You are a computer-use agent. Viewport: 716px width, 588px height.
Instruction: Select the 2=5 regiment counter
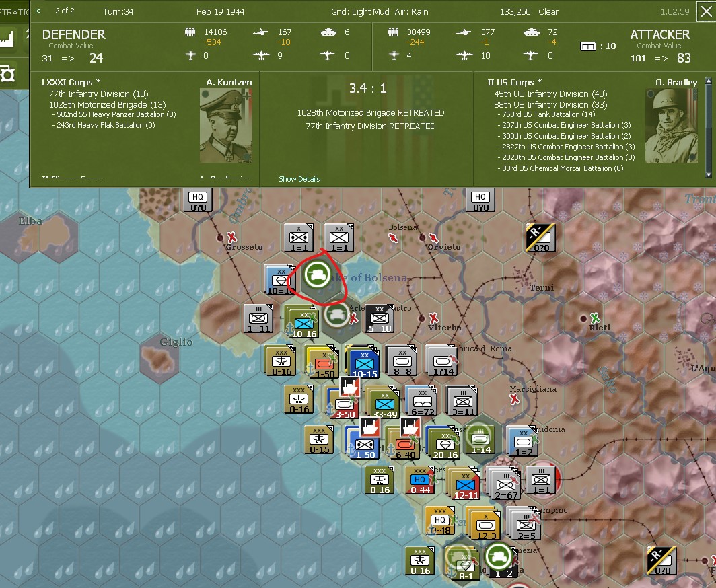tap(524, 523)
